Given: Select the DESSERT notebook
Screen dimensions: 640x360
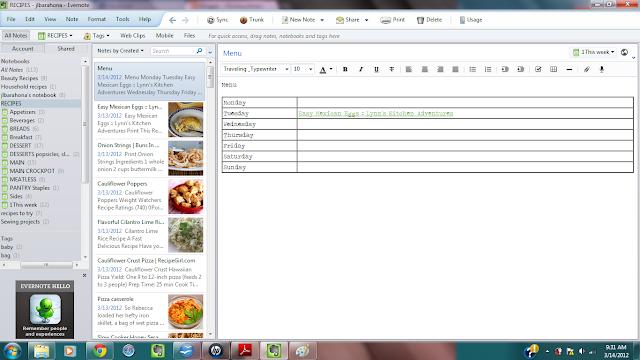Looking at the screenshot, I should point(20,145).
